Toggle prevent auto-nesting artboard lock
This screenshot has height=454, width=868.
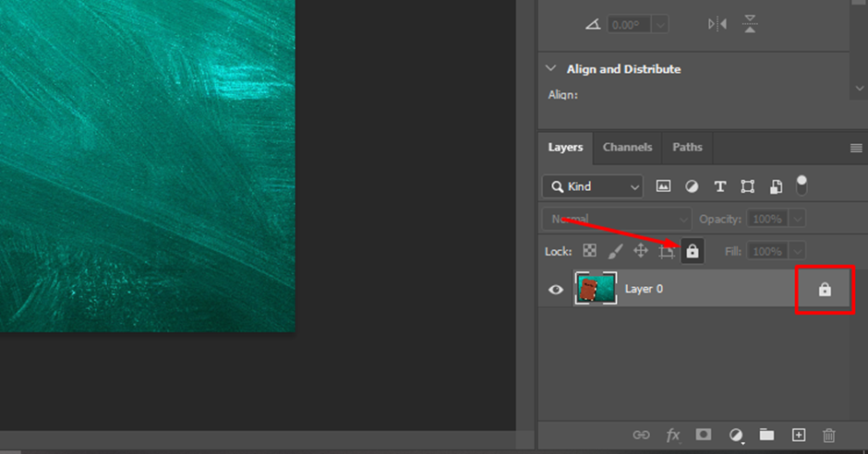[666, 252]
